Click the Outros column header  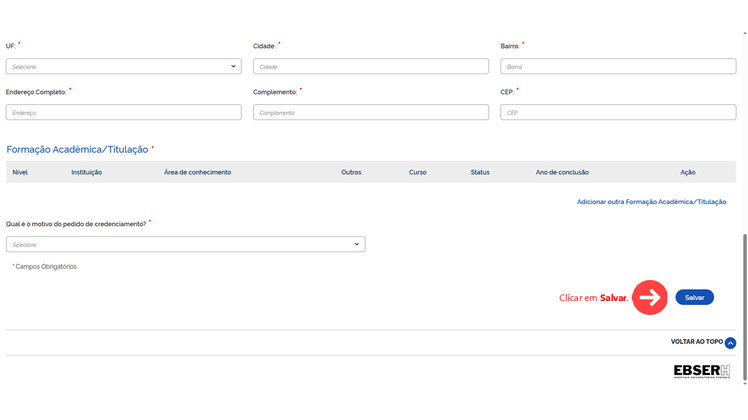[351, 172]
